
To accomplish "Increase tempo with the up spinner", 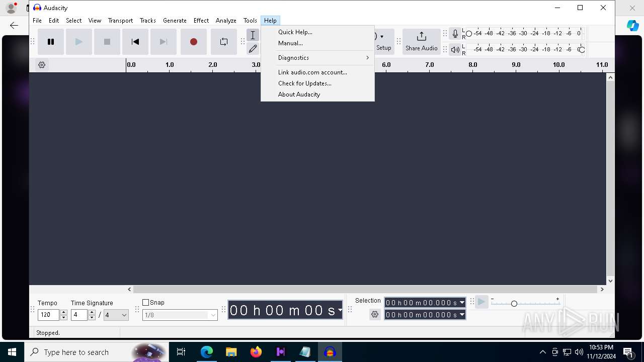I will [63, 312].
